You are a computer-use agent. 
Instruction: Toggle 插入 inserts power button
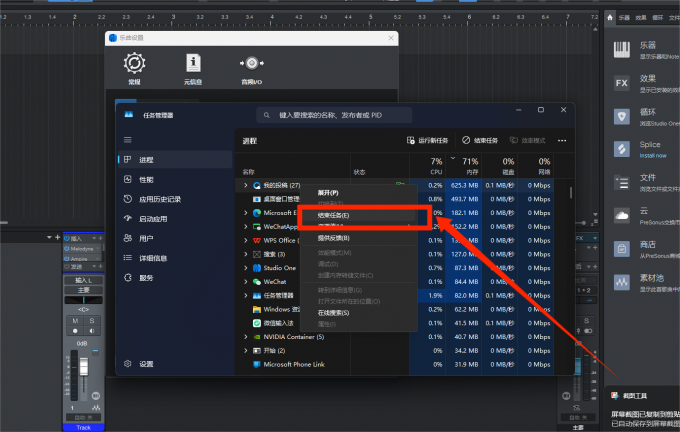(67, 238)
